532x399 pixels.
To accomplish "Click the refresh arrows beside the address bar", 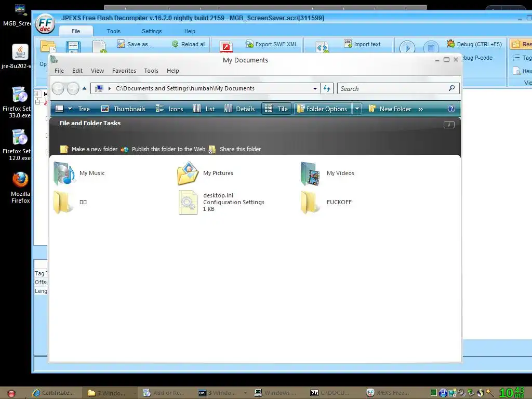I will coord(327,88).
